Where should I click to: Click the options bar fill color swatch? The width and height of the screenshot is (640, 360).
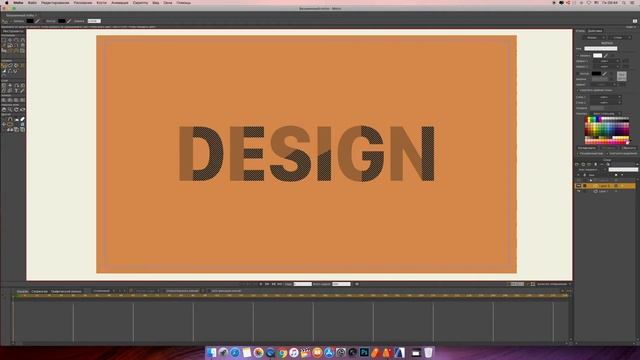(x=30, y=21)
